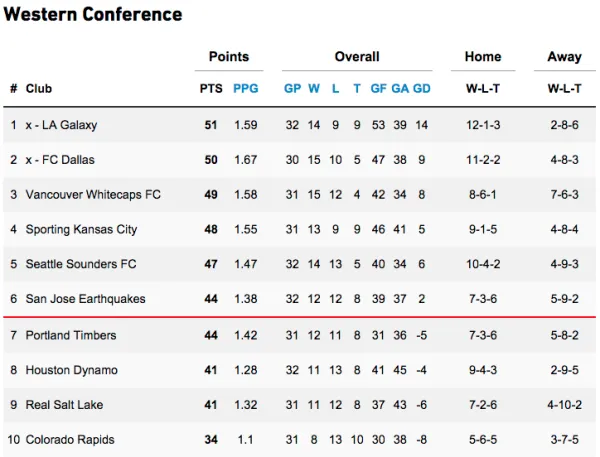This screenshot has width=600, height=457.
Task: Sort by the GD goal difference header
Action: [422, 89]
